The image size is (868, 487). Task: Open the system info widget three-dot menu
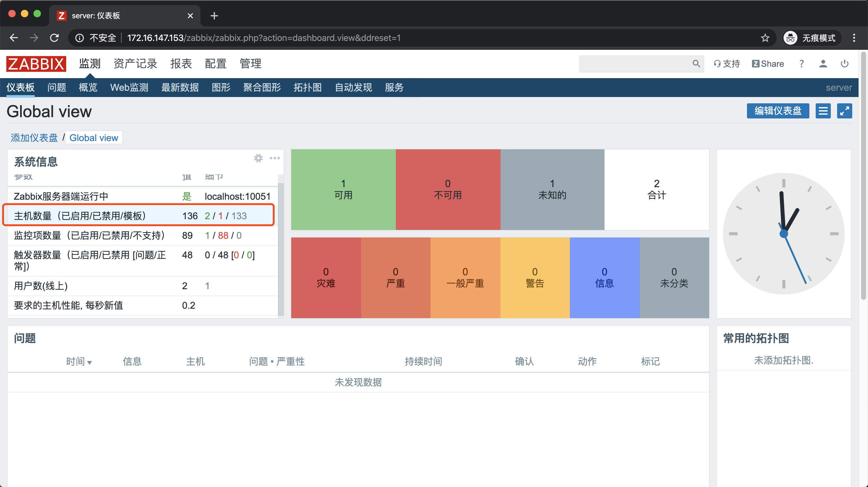click(275, 158)
